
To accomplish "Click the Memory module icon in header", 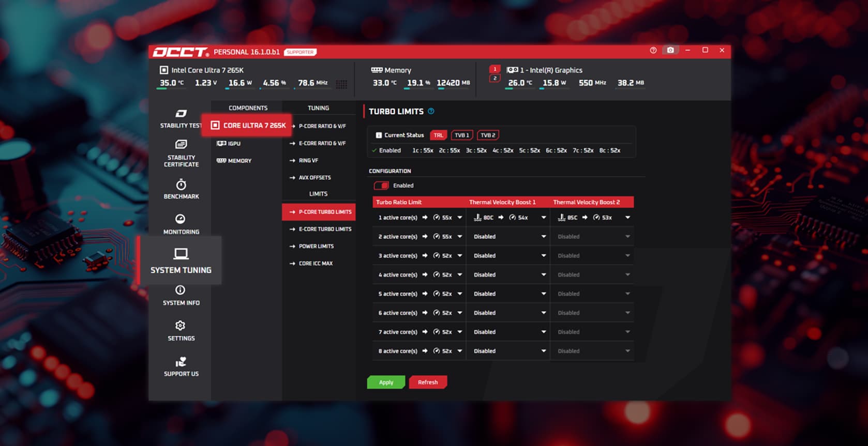I will click(377, 70).
